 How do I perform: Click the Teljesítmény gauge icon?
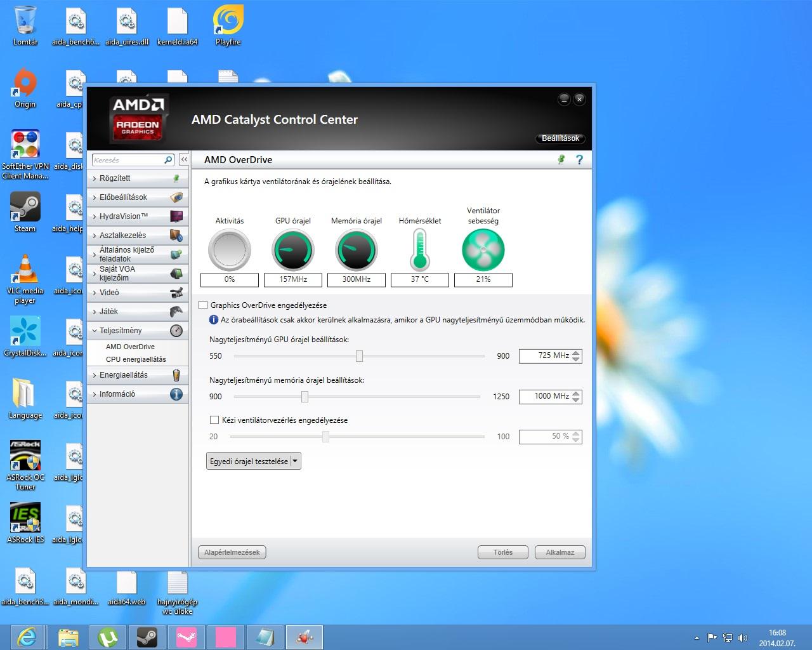[176, 331]
